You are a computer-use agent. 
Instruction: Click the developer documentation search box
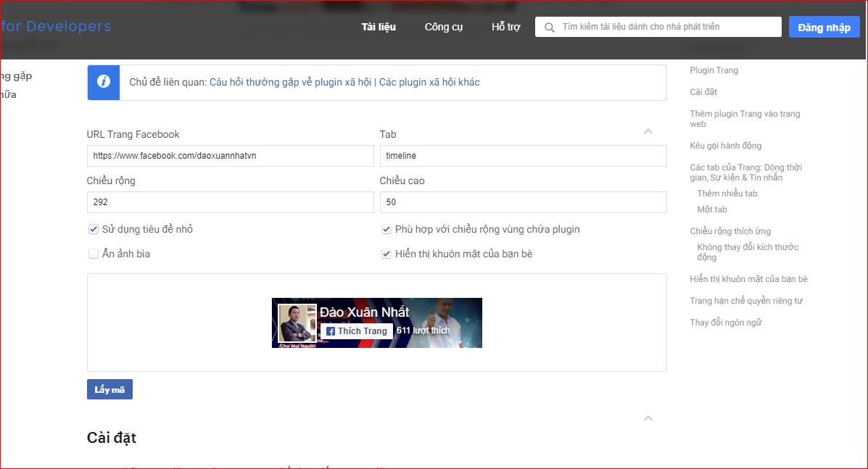(x=658, y=27)
